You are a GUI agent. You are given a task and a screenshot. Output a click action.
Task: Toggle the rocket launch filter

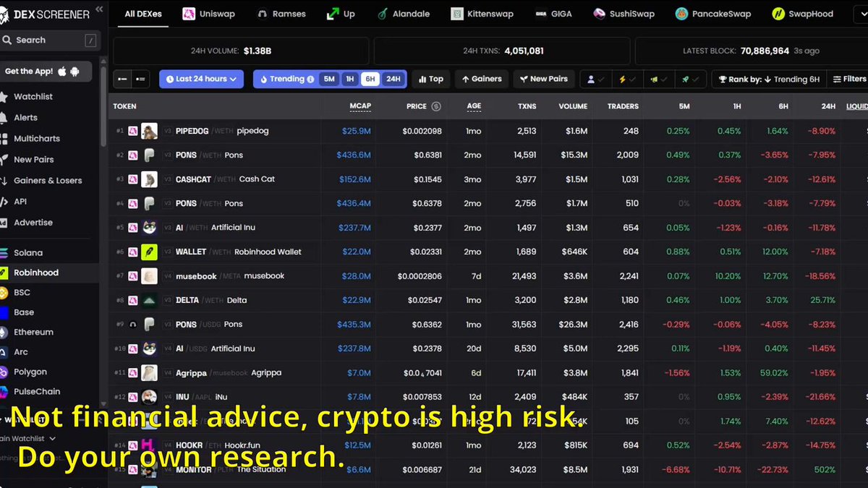click(x=689, y=79)
